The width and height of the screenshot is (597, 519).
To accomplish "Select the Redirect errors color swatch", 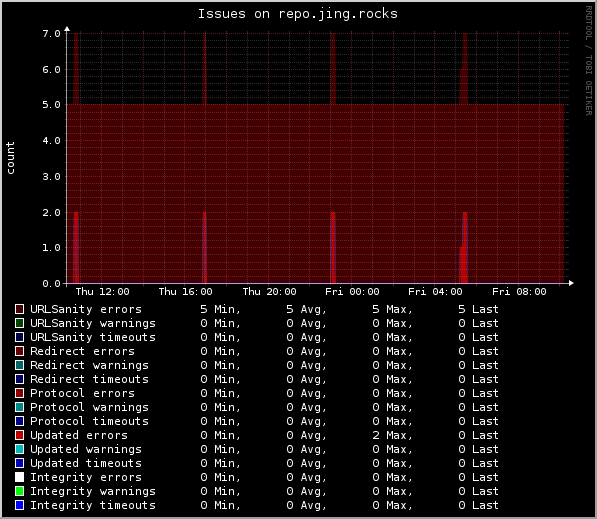I will point(19,351).
